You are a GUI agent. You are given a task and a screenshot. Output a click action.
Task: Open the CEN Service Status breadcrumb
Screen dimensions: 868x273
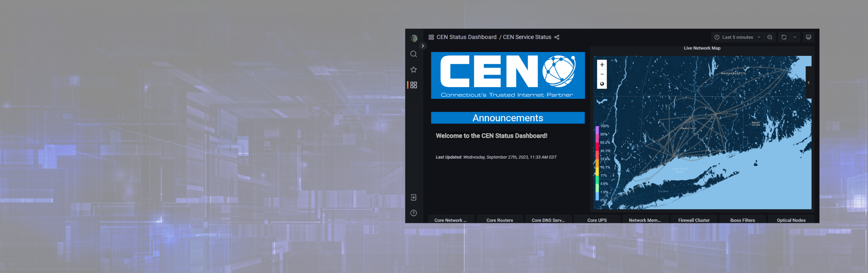point(527,37)
